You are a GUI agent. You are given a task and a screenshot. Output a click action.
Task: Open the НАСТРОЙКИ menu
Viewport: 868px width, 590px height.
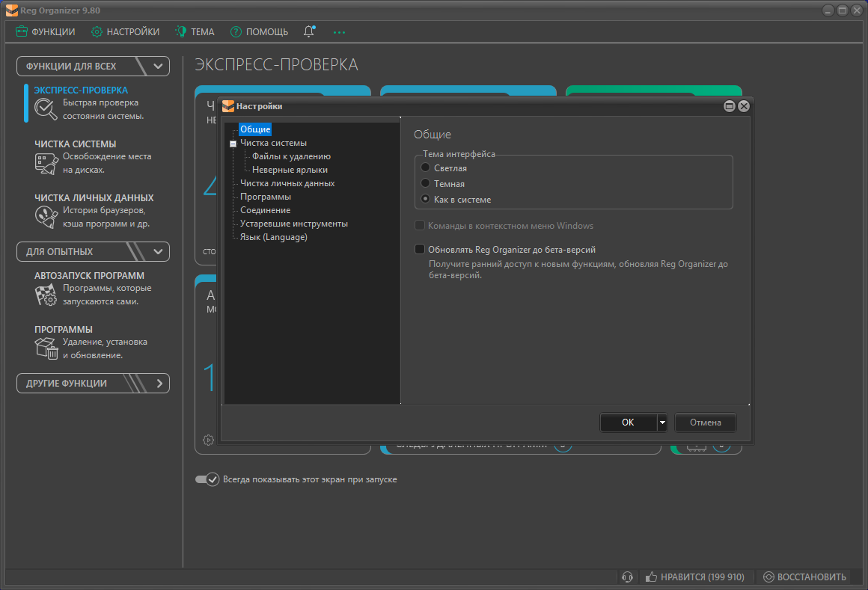click(x=125, y=32)
